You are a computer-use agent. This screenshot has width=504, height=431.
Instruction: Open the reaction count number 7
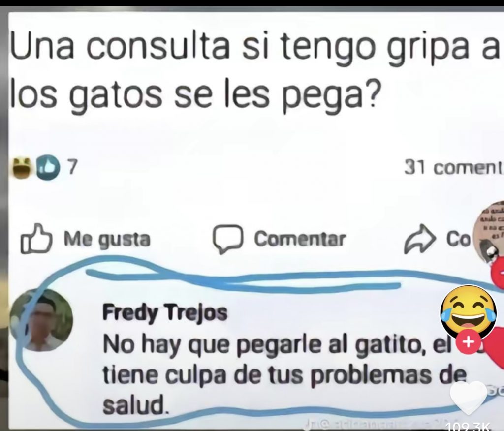point(73,167)
